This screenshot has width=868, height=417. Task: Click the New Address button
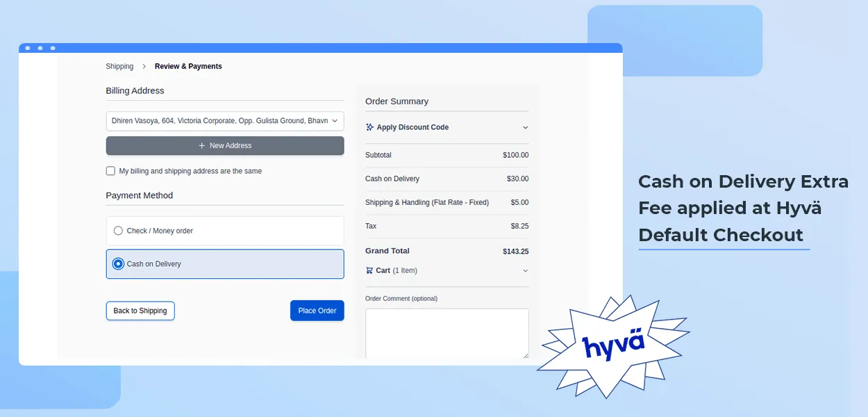[x=224, y=146]
